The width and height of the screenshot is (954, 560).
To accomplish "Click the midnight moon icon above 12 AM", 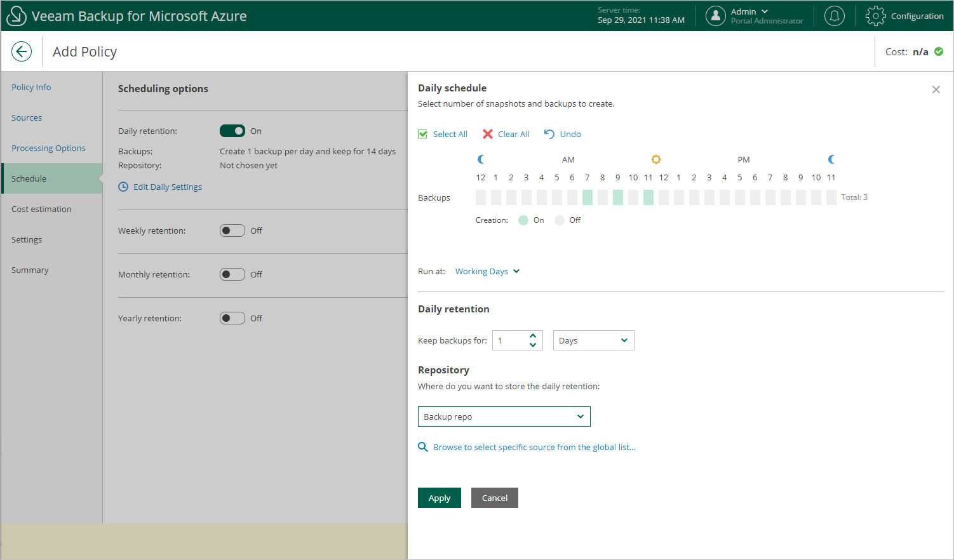I will pyautogui.click(x=481, y=159).
